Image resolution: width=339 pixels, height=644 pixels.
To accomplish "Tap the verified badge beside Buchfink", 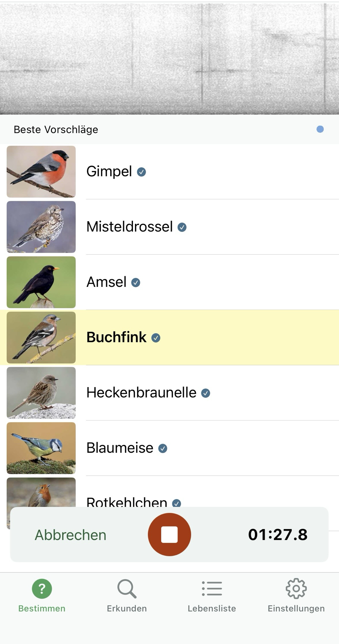I will tap(156, 338).
